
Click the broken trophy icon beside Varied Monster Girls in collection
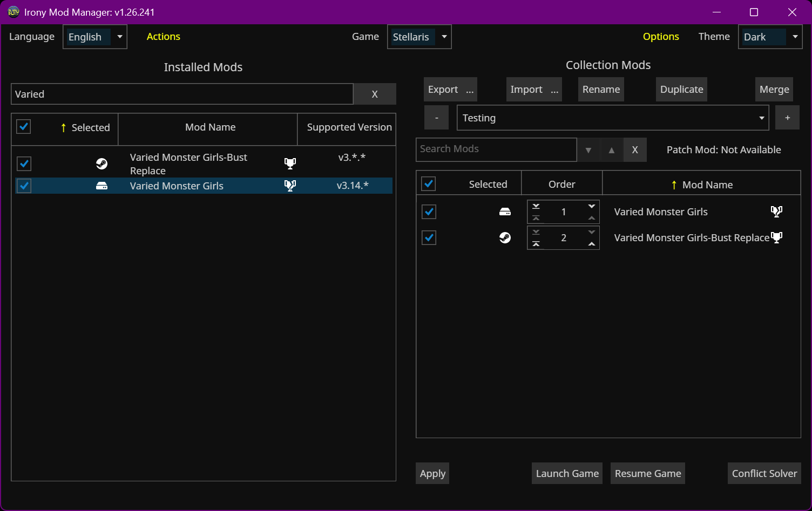pyautogui.click(x=776, y=212)
